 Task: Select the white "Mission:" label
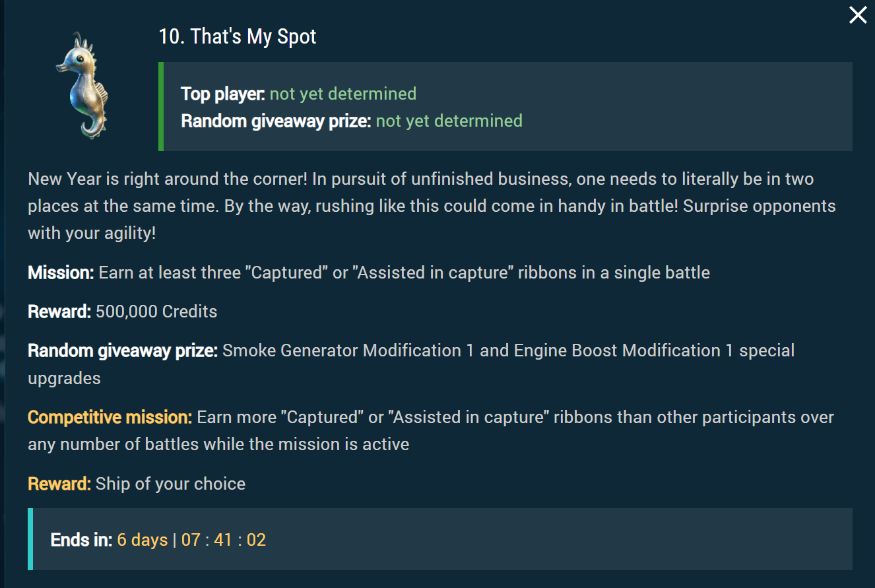click(x=61, y=273)
